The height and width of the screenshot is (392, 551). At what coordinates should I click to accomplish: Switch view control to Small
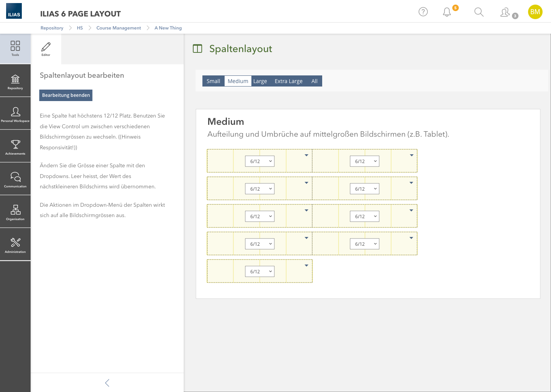point(213,81)
